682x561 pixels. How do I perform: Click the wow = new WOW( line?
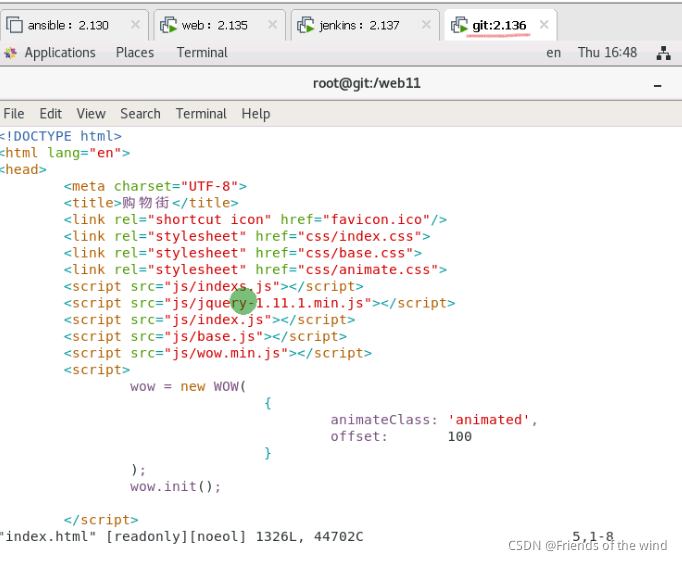pos(188,387)
